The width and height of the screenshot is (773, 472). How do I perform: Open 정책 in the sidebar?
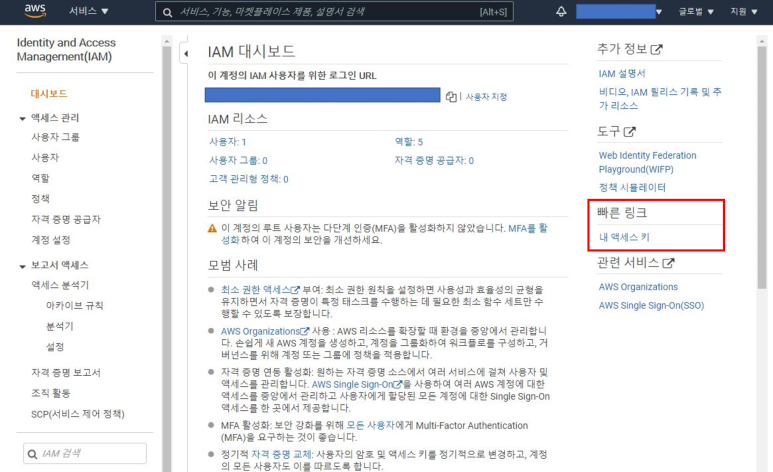coord(40,199)
